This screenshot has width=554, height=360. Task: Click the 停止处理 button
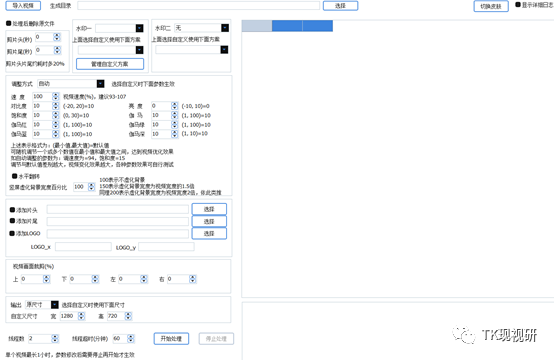point(216,338)
